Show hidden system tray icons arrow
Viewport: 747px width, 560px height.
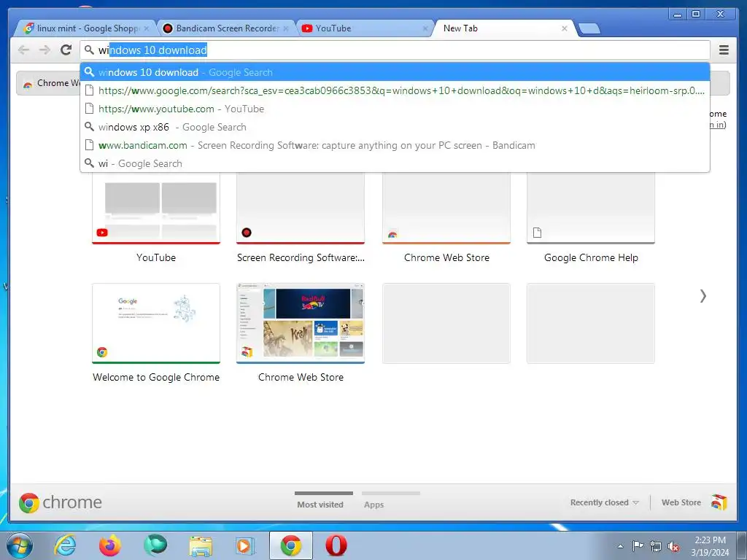click(620, 546)
